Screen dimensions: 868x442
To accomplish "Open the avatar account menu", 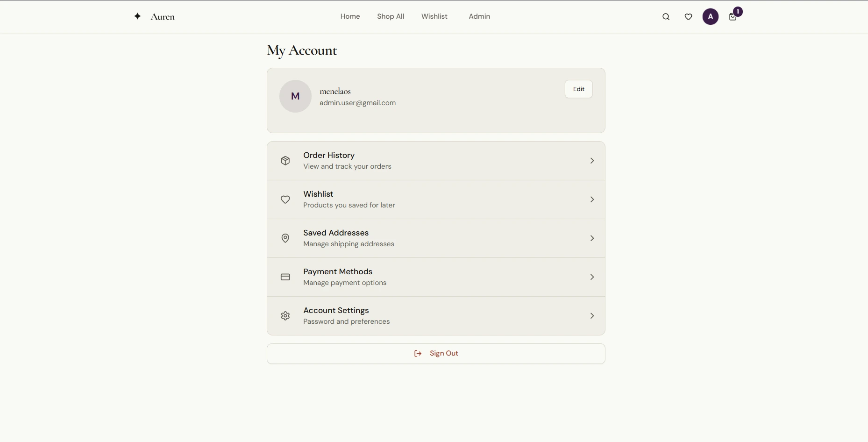I will click(x=710, y=16).
